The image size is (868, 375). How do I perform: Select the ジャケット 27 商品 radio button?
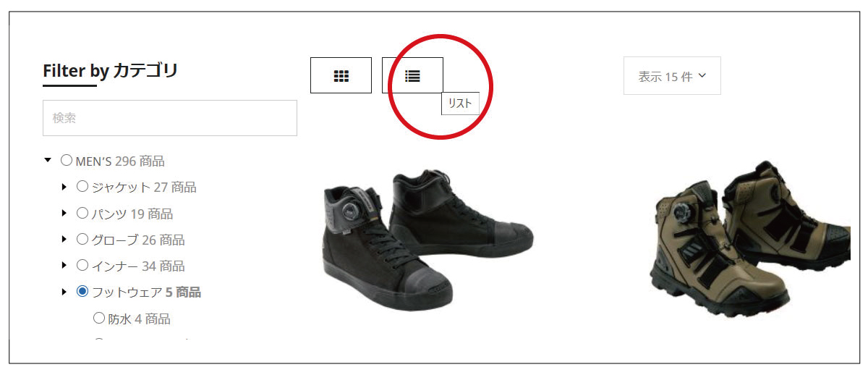82,187
